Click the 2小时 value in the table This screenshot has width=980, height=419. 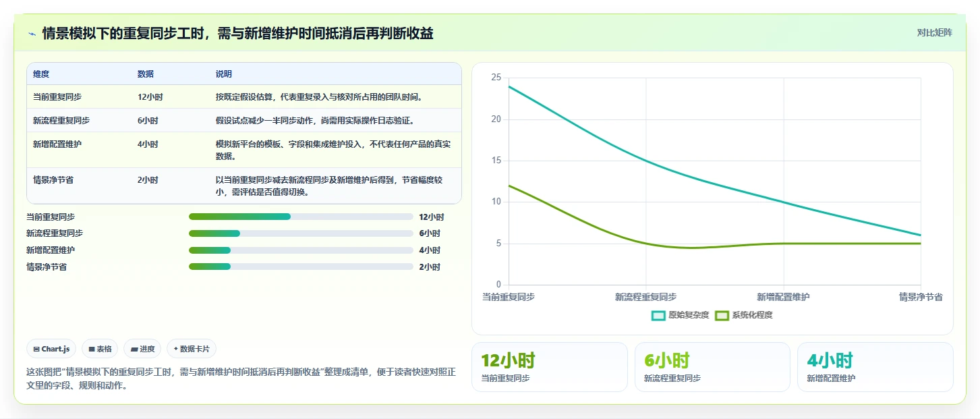coord(148,179)
